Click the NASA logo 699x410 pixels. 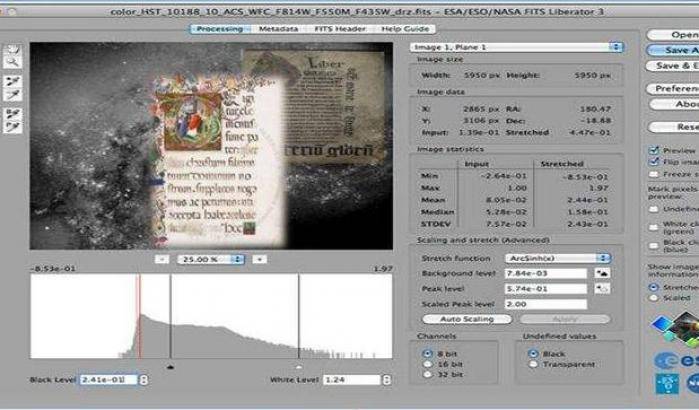(x=692, y=384)
